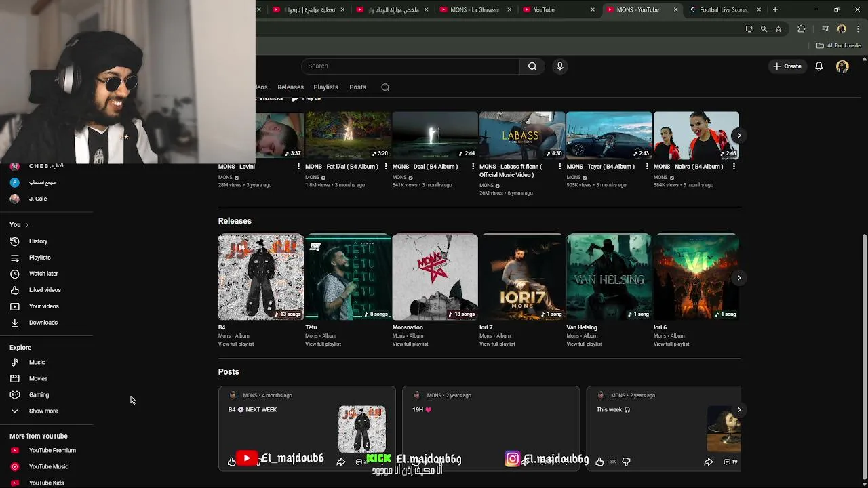Viewport: 868px width, 488px height.
Task: Open the CHEB subscription channel
Action: point(46,167)
